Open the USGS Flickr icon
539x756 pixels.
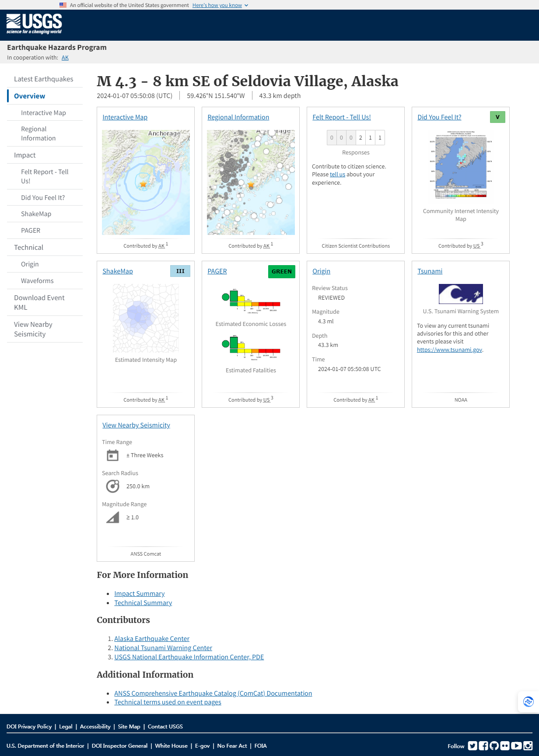[x=505, y=746]
